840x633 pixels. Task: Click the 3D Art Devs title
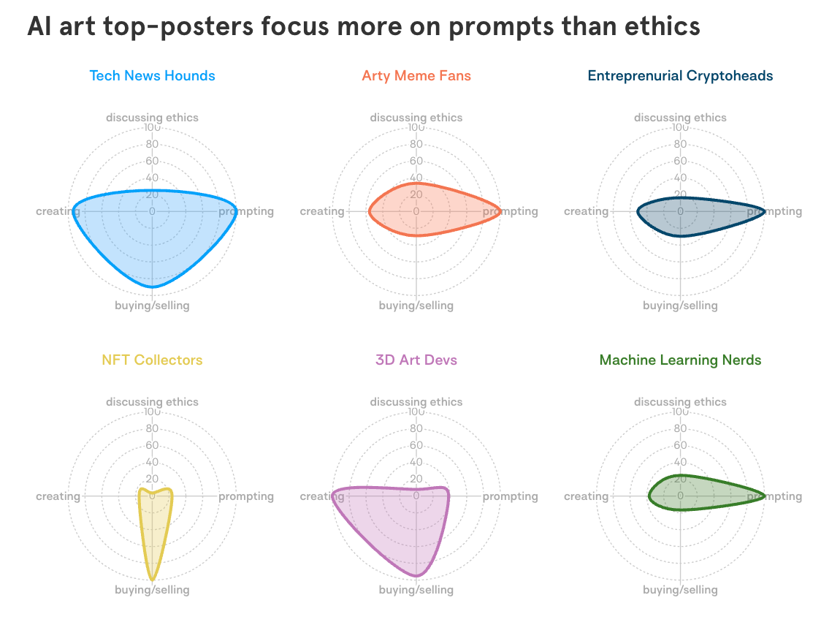tap(416, 360)
